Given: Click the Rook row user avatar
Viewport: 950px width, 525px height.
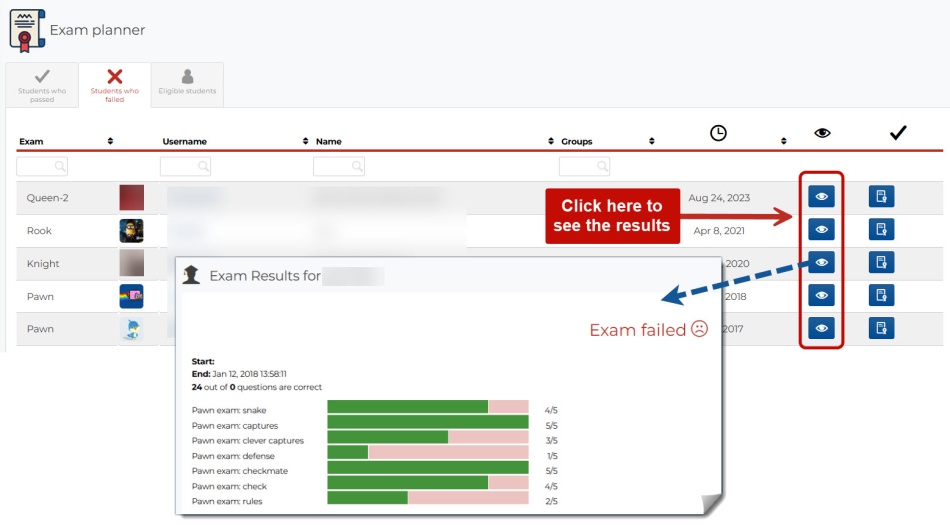Looking at the screenshot, I should (x=131, y=231).
